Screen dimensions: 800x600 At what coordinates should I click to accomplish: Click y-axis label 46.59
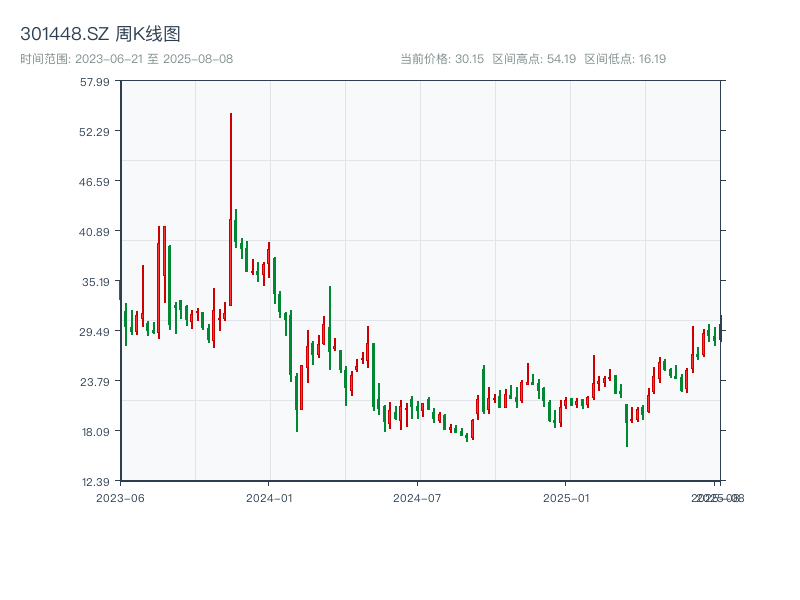pyautogui.click(x=94, y=182)
